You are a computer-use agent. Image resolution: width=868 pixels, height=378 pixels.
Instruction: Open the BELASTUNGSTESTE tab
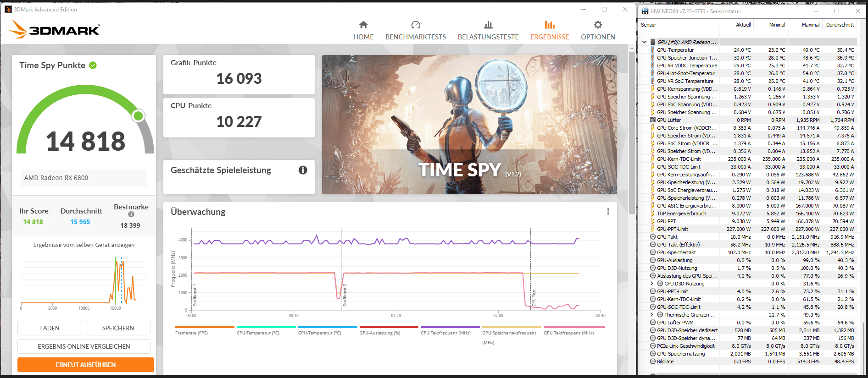coord(488,31)
